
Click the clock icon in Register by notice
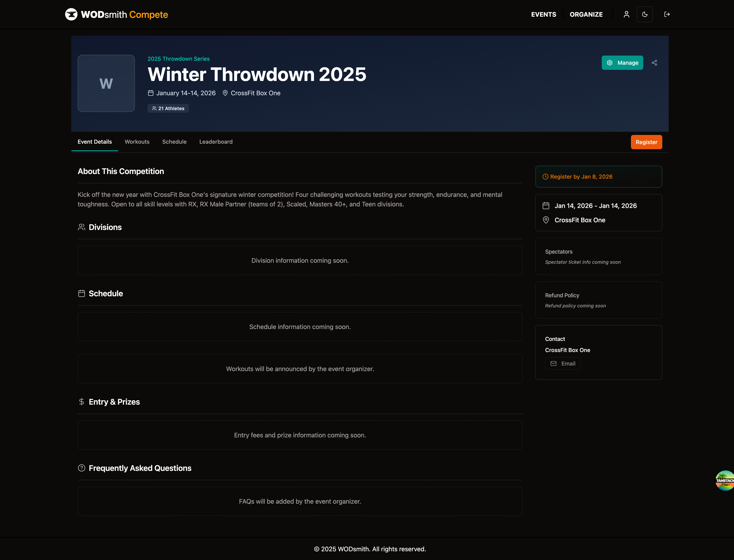tap(546, 177)
